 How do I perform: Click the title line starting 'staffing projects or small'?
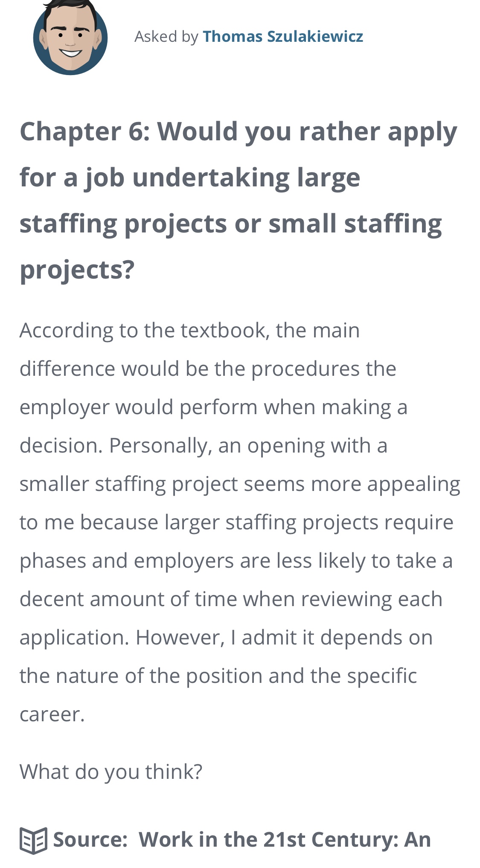click(230, 224)
